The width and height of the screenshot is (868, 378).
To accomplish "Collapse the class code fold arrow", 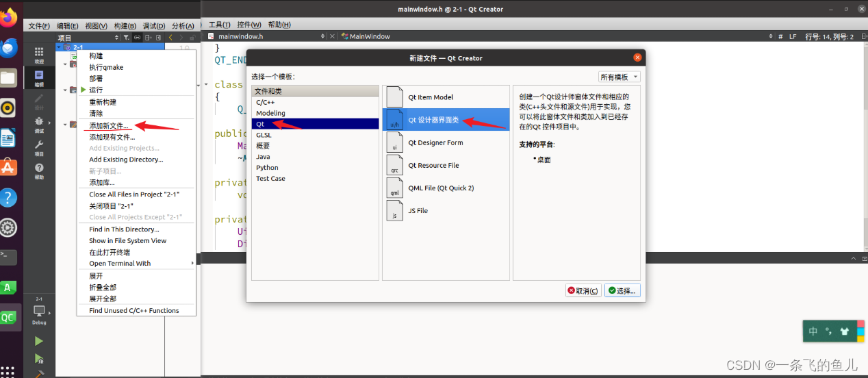I will click(x=206, y=85).
